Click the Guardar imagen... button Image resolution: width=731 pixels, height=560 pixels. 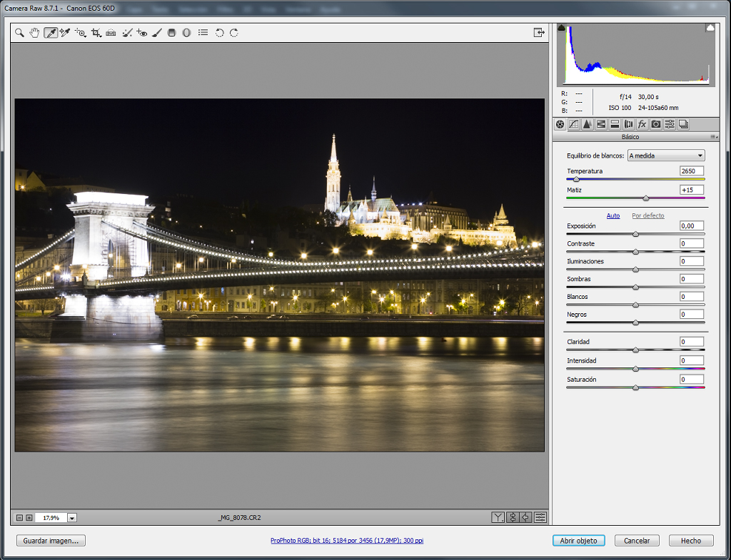pos(51,541)
